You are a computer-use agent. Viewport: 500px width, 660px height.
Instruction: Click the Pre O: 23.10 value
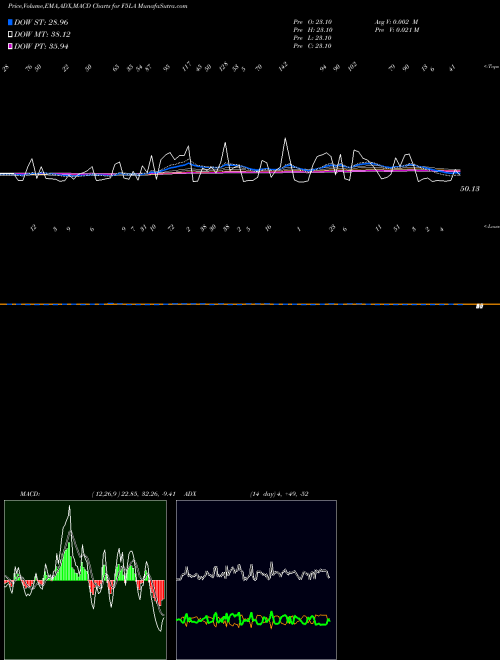pyautogui.click(x=313, y=22)
